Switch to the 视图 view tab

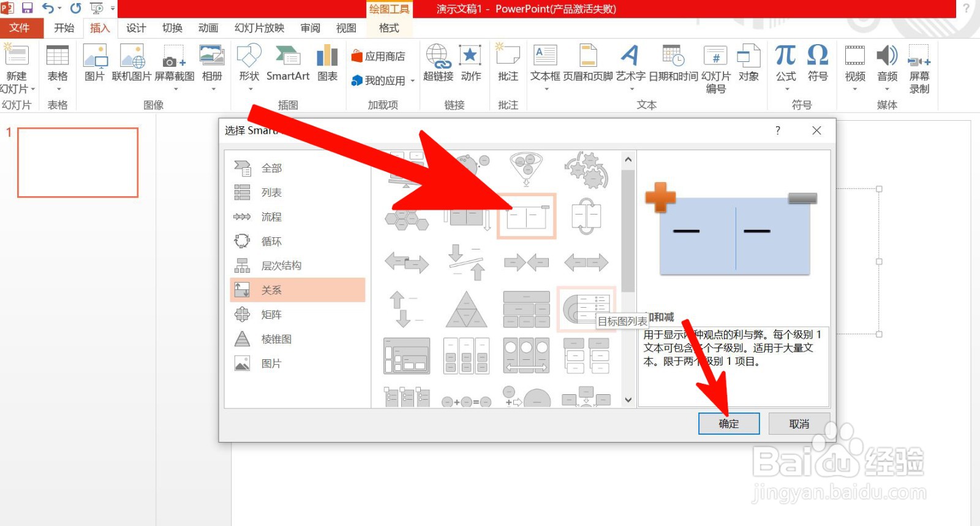(x=346, y=28)
